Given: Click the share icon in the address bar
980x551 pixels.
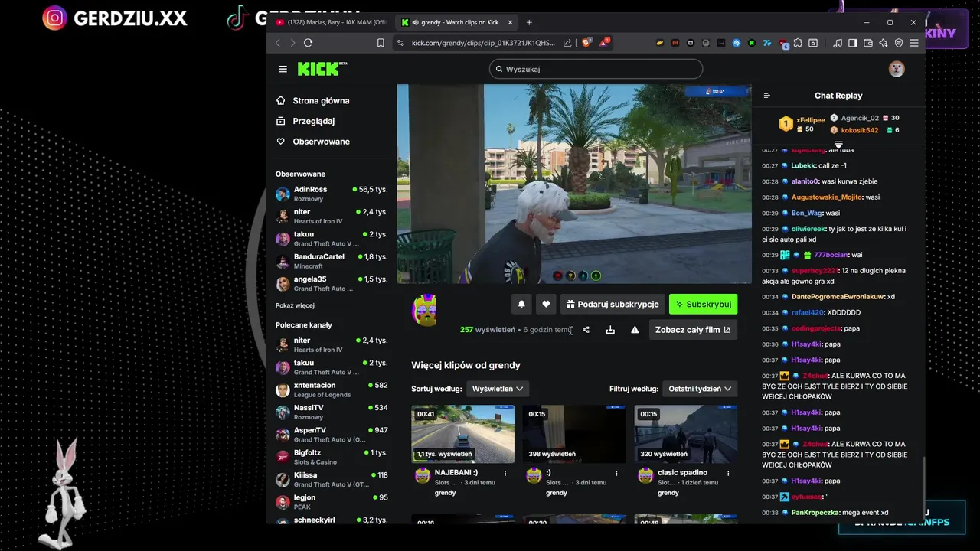Looking at the screenshot, I should [x=567, y=43].
